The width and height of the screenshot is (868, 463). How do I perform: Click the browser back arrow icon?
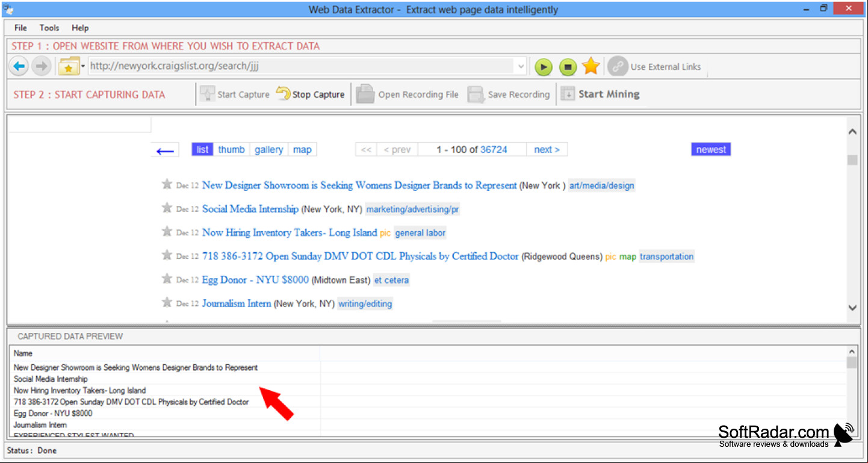(19, 66)
